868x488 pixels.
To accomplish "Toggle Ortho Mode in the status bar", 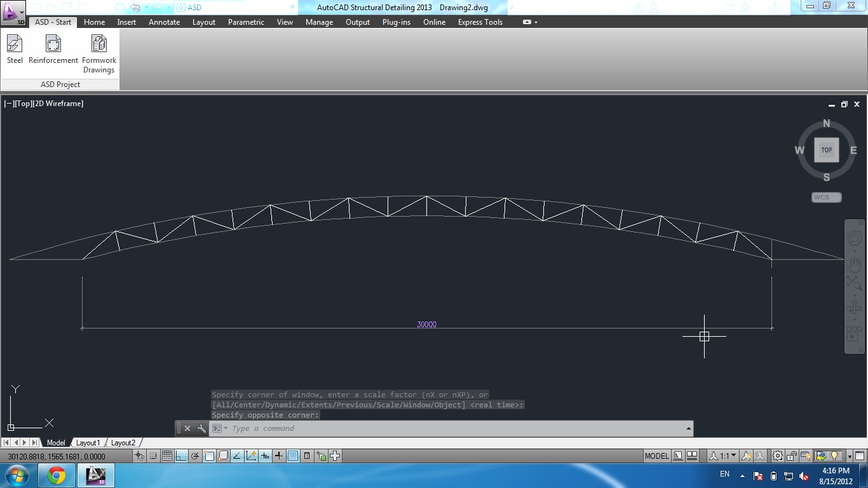I will click(x=180, y=456).
